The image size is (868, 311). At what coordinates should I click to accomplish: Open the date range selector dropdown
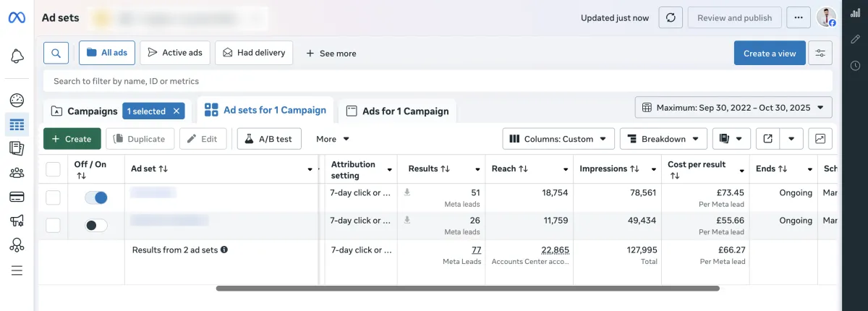click(x=733, y=108)
